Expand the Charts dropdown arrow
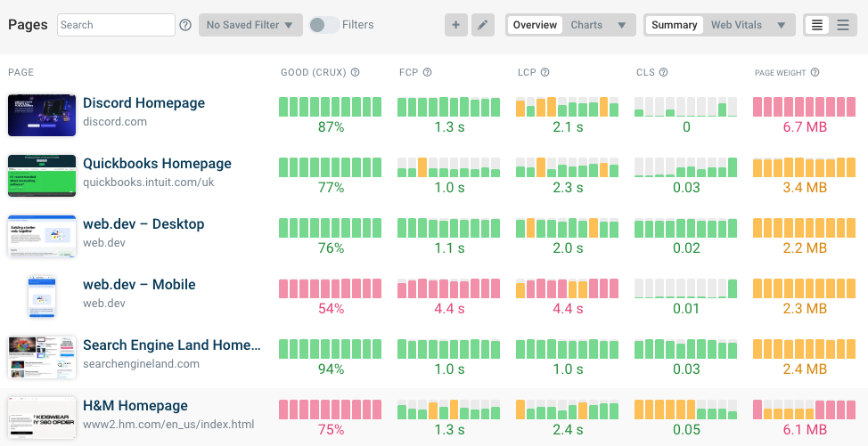868x446 pixels. [x=622, y=25]
